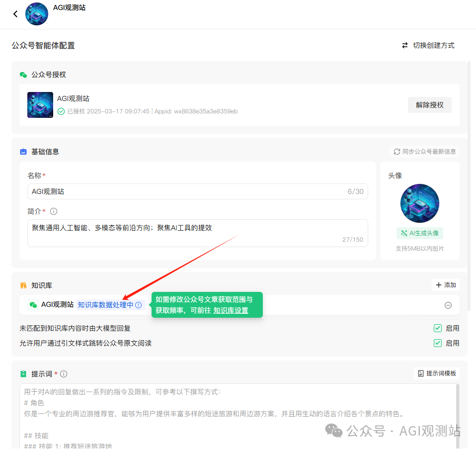Focus the 名称 input field
Viewport: 476px width, 450px height.
pos(198,192)
